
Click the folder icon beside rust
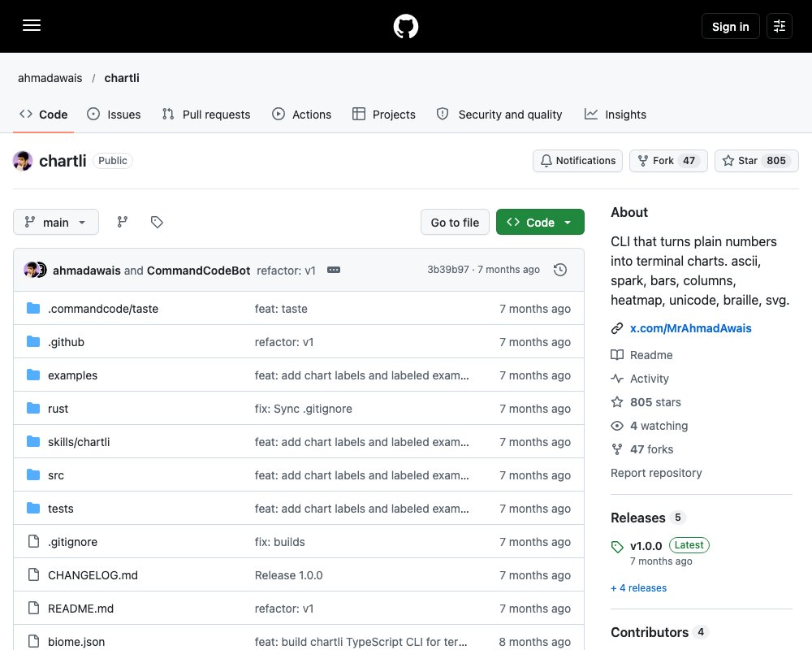pos(33,409)
